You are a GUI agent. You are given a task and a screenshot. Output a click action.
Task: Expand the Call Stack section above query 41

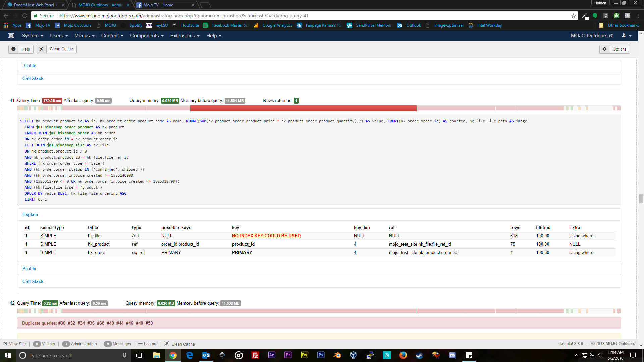pos(33,78)
